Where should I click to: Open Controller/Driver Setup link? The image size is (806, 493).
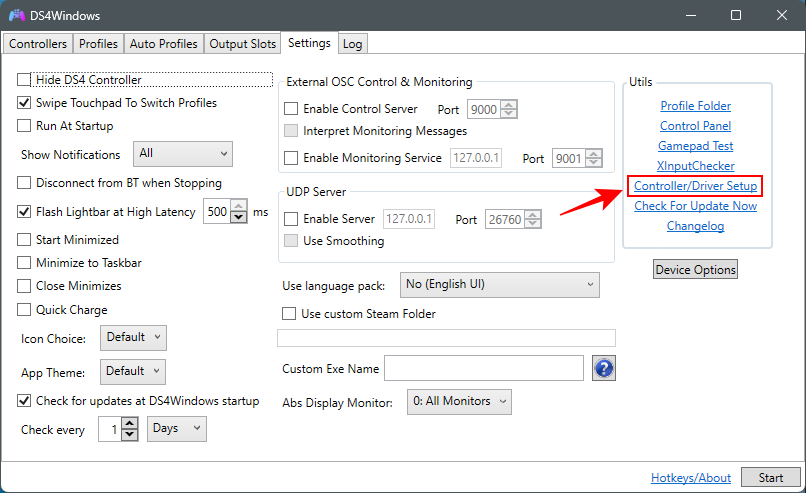click(x=695, y=186)
